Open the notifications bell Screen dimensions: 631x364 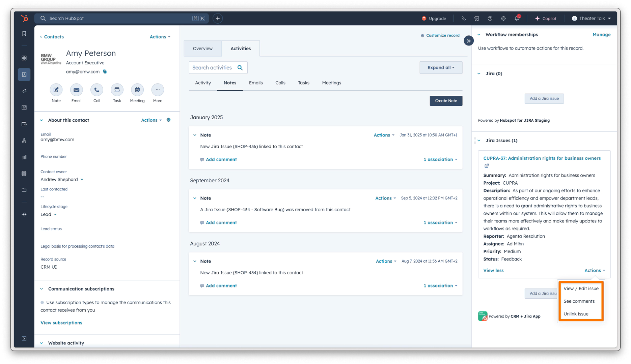(517, 19)
